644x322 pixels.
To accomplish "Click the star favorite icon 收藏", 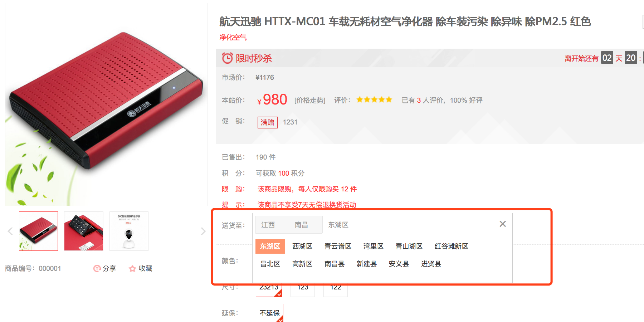I will (132, 268).
